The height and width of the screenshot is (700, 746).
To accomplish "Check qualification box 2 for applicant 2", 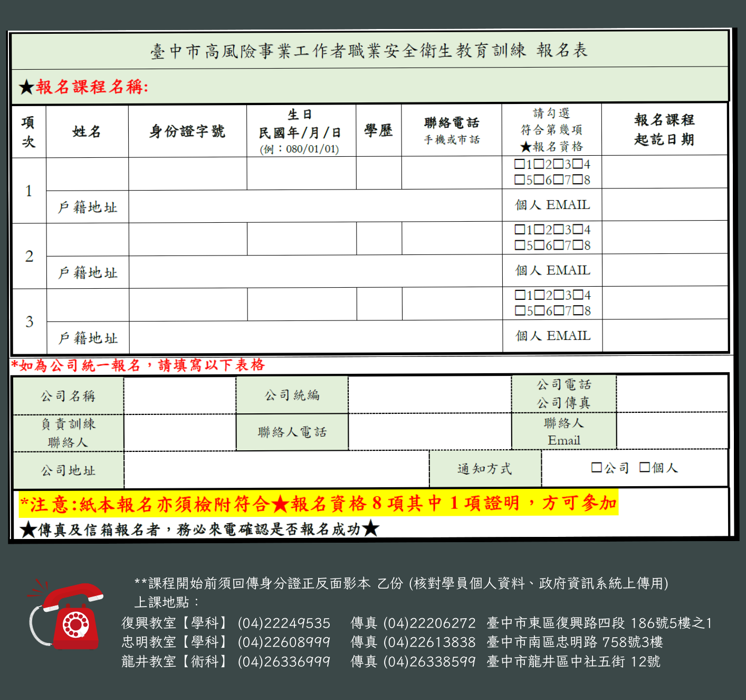I will click(539, 230).
